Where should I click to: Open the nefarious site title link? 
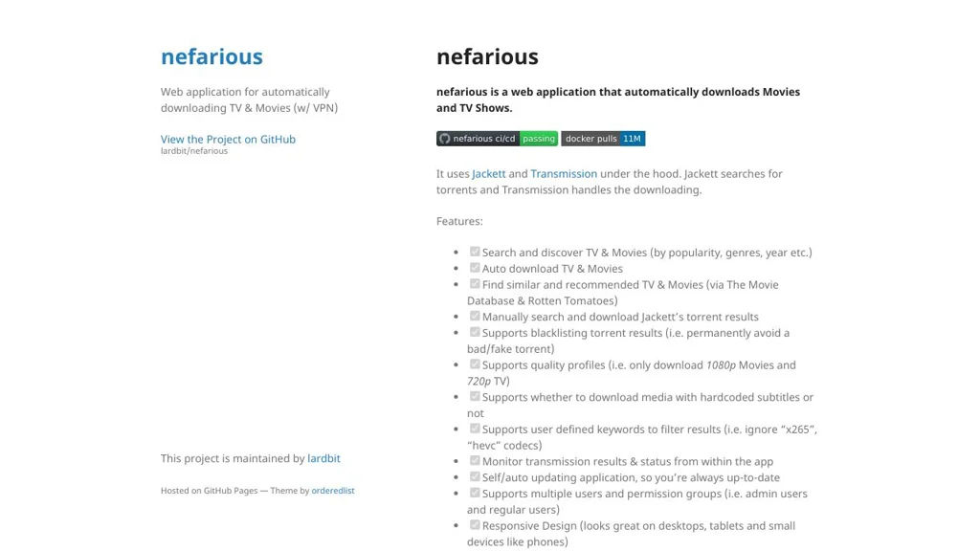coord(212,56)
